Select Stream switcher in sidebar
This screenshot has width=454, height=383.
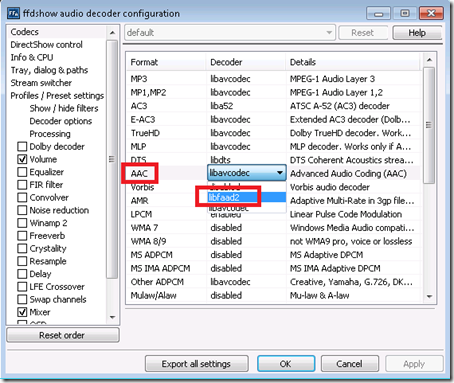[x=41, y=83]
